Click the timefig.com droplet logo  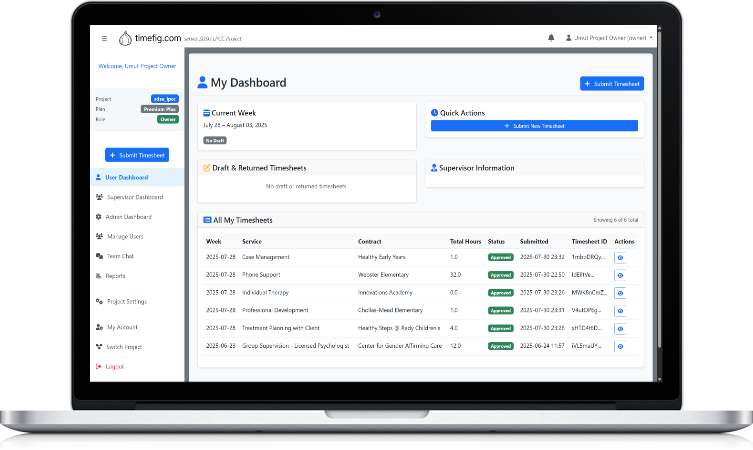[x=124, y=38]
